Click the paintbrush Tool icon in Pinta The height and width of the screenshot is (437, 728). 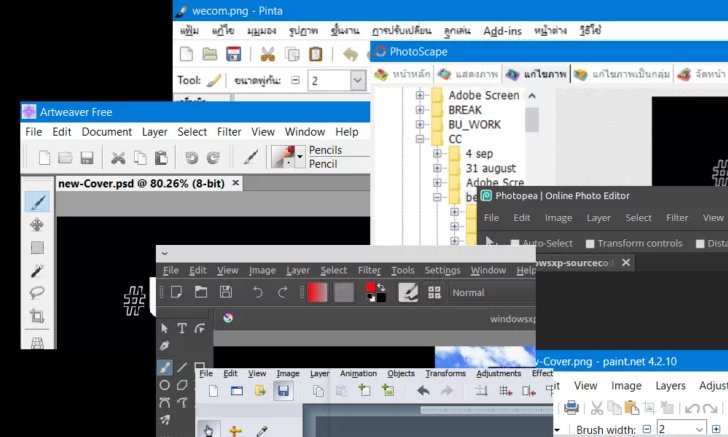click(x=214, y=80)
